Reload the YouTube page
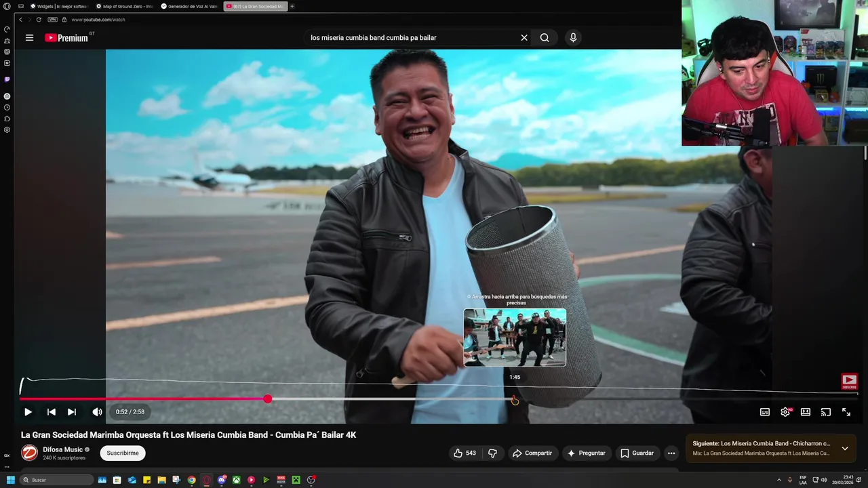The height and width of the screenshot is (488, 868). point(39,20)
